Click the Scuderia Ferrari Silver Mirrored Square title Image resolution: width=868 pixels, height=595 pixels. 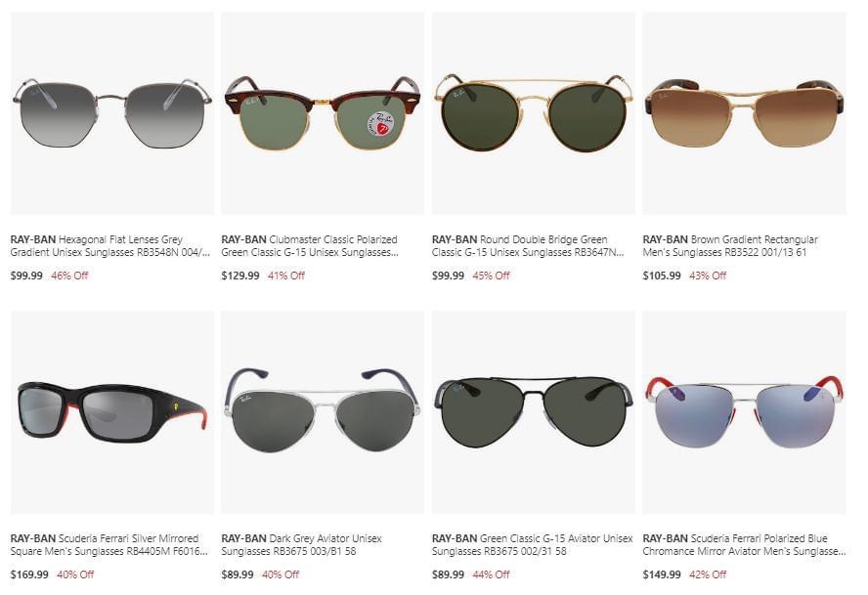click(x=109, y=544)
